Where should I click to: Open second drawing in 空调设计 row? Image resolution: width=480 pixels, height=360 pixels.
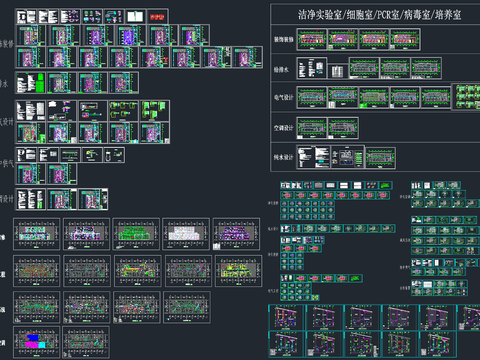coord(343,128)
